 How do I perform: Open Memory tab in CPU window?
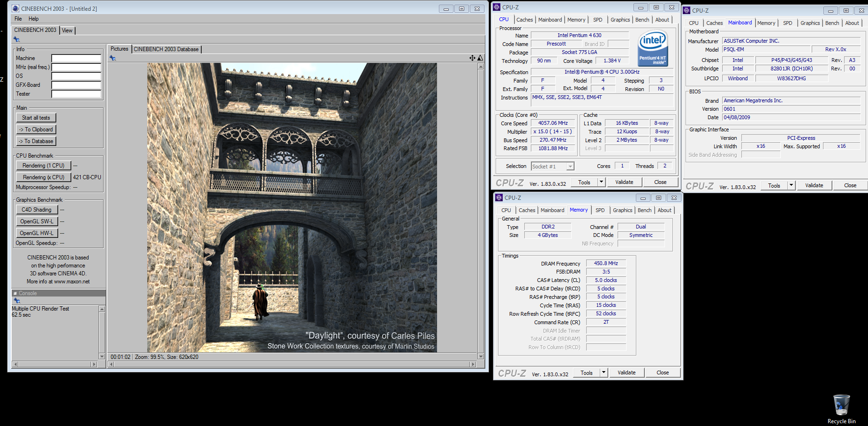(576, 20)
